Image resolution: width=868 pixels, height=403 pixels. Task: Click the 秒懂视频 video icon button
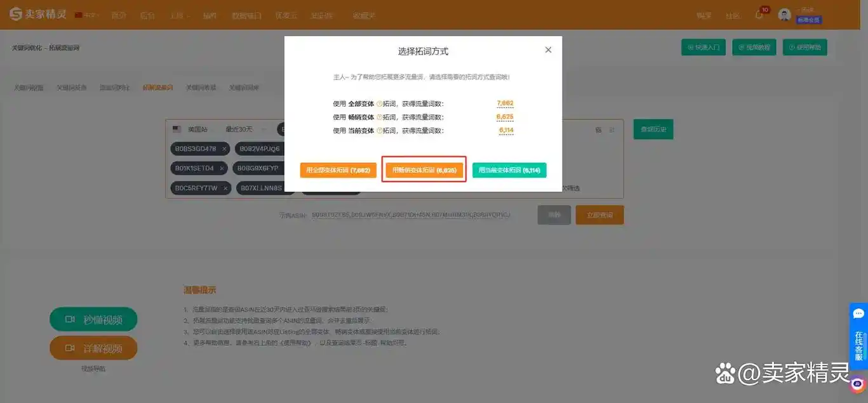[71, 319]
